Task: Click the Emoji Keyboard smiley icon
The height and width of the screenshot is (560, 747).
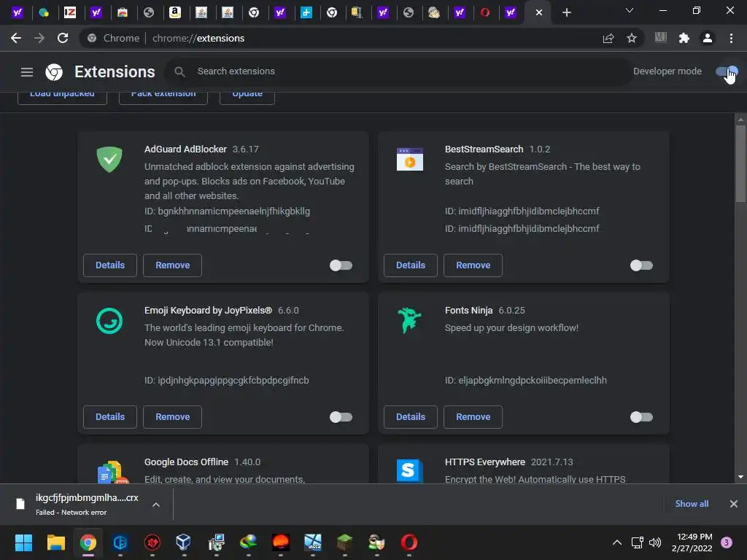Action: coord(109,321)
